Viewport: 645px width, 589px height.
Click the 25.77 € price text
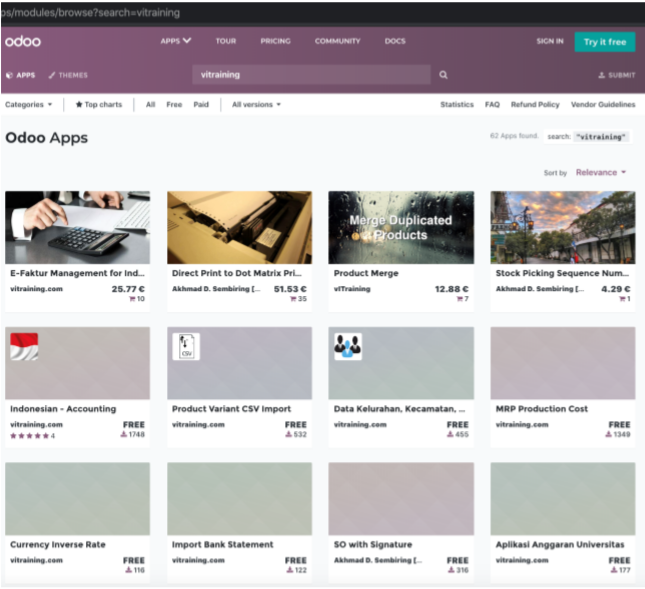pos(128,289)
